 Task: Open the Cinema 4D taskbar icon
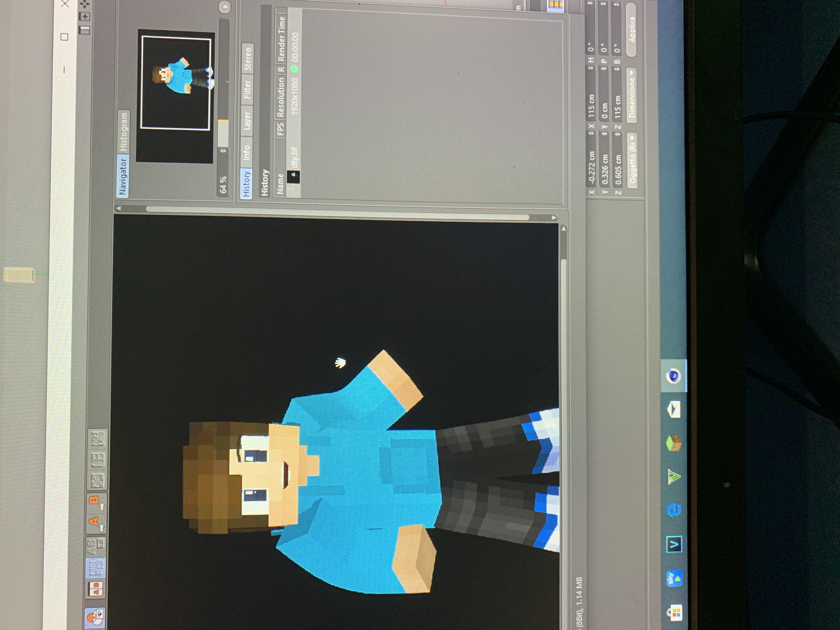674,376
